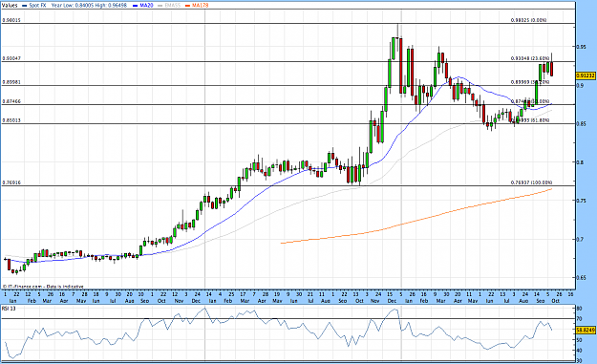Click the Year Low 0.84005 High text
Screen dimensions: 597x364
pos(89,6)
